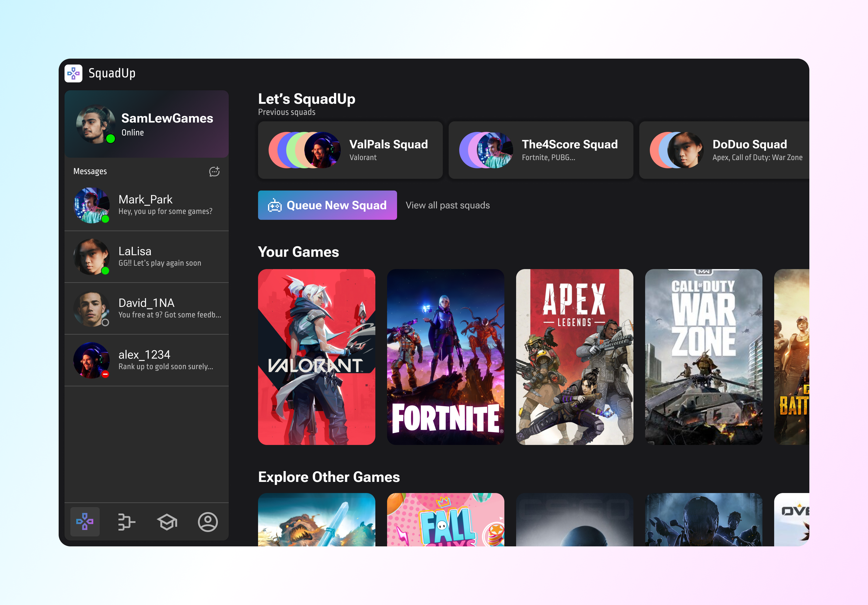Click the robot icon on Queue New Squad
The height and width of the screenshot is (605, 868).
[275, 205]
